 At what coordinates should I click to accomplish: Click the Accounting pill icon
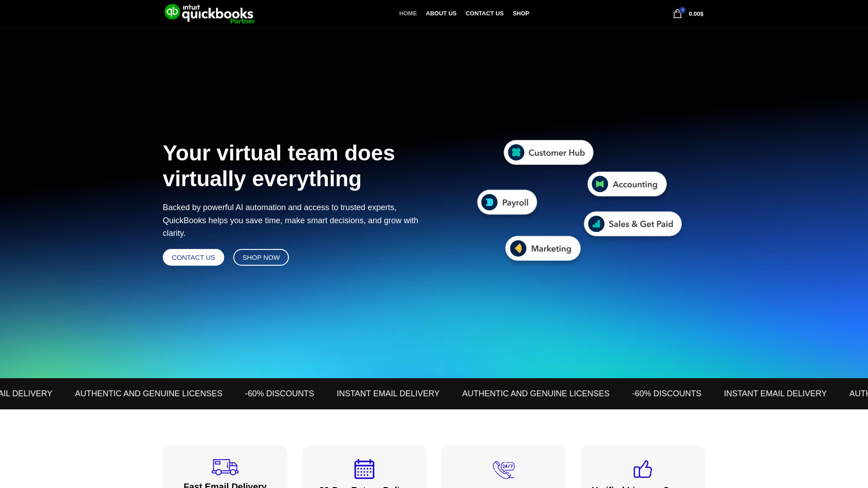click(600, 184)
